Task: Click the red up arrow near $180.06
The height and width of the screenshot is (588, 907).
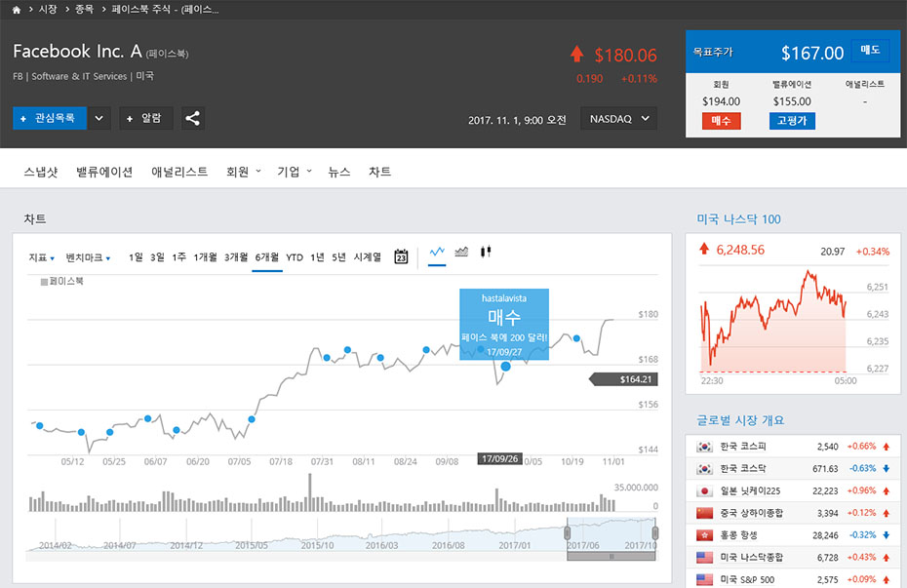Action: [576, 55]
